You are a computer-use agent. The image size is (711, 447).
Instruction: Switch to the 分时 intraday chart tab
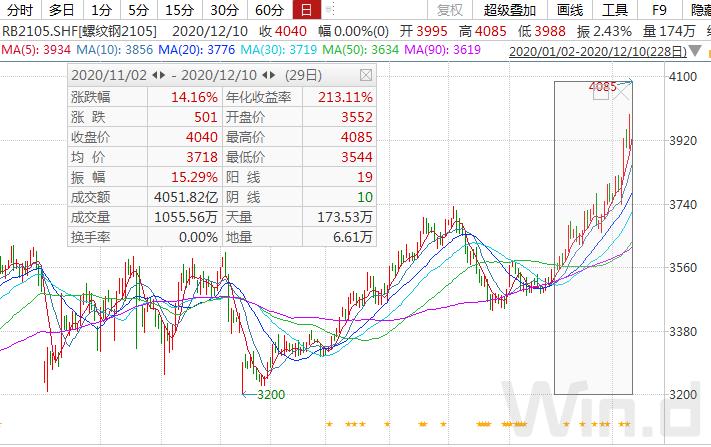coord(20,10)
